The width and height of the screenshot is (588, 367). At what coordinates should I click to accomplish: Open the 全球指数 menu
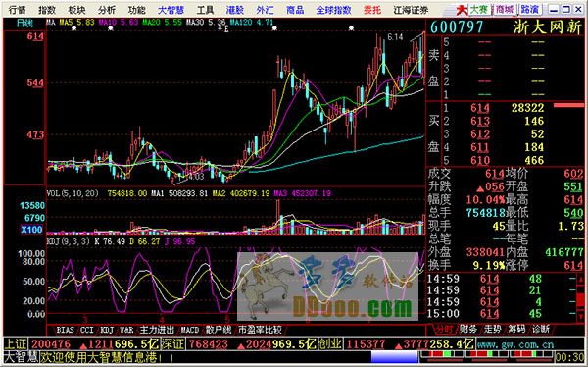coord(333,10)
